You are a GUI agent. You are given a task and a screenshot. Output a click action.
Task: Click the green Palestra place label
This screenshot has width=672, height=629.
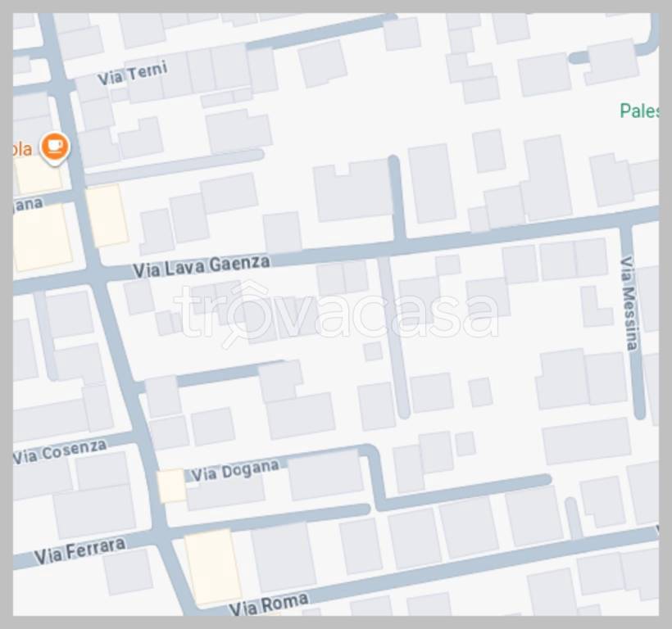(639, 111)
